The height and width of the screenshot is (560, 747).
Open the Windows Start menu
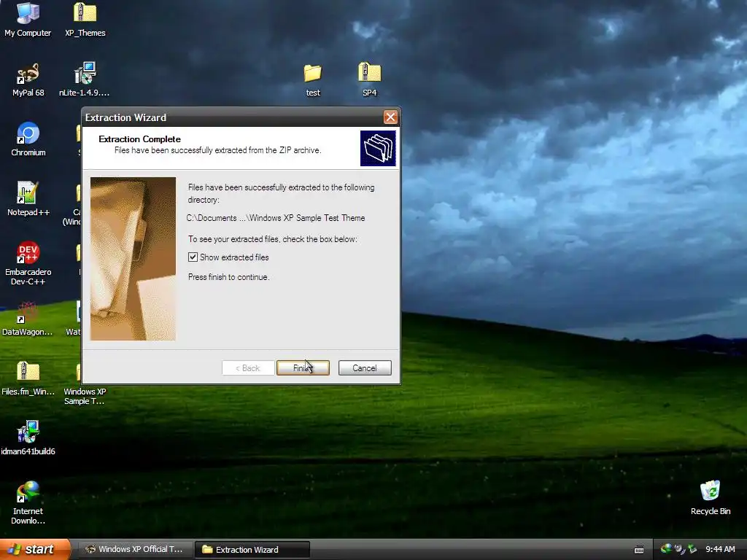[x=35, y=549]
